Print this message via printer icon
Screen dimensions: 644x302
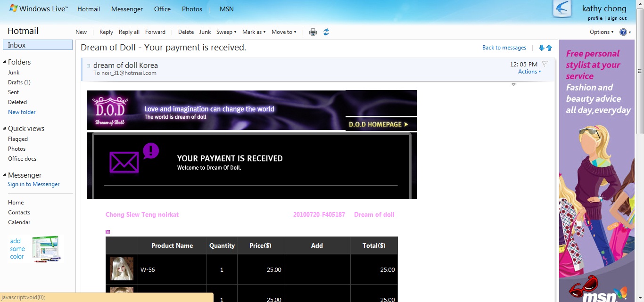point(313,32)
